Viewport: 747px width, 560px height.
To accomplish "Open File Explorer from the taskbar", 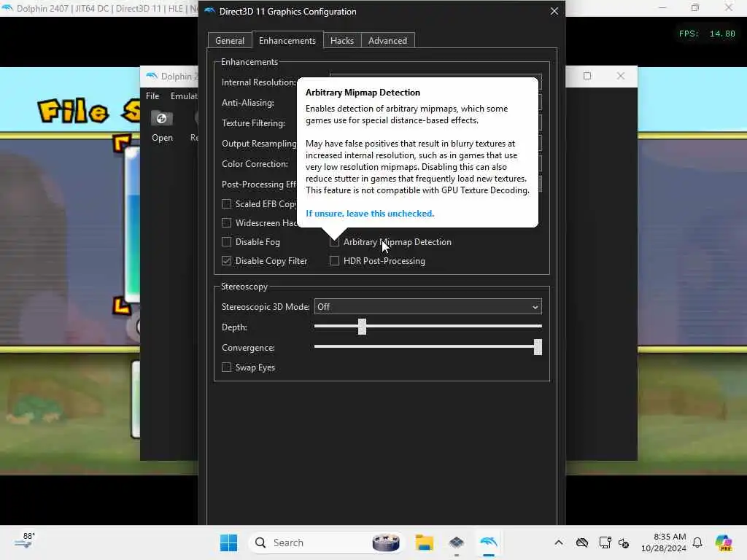I will 424,542.
